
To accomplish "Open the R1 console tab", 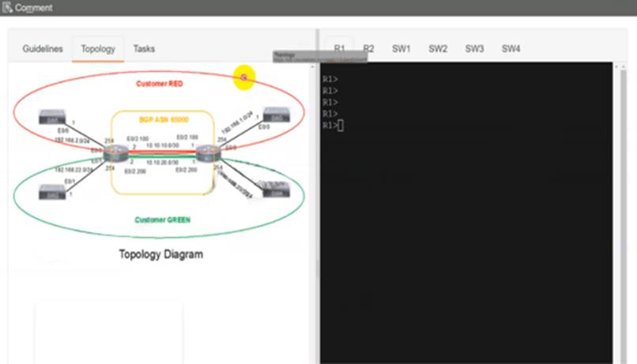I will [x=339, y=49].
